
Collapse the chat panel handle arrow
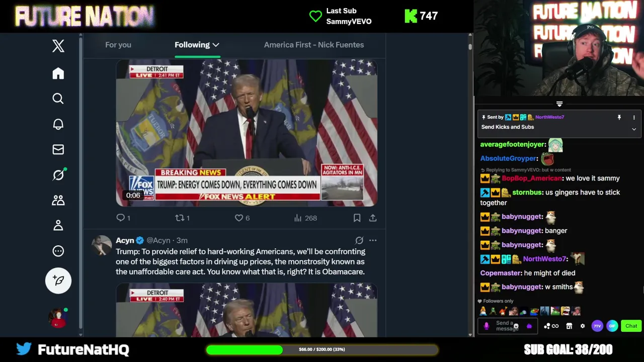[x=559, y=104]
